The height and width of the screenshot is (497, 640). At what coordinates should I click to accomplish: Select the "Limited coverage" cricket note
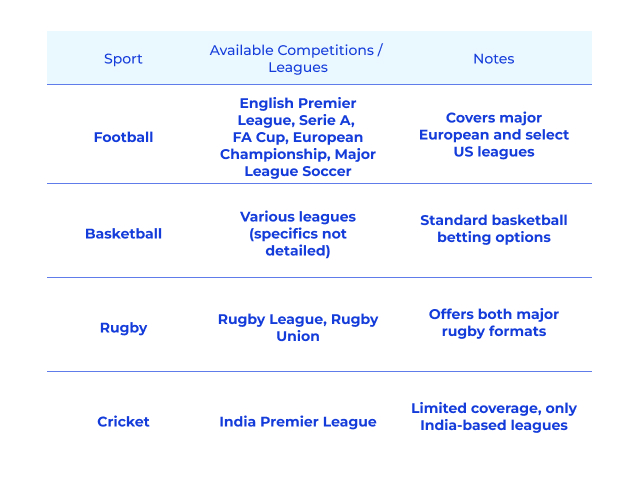[493, 417]
